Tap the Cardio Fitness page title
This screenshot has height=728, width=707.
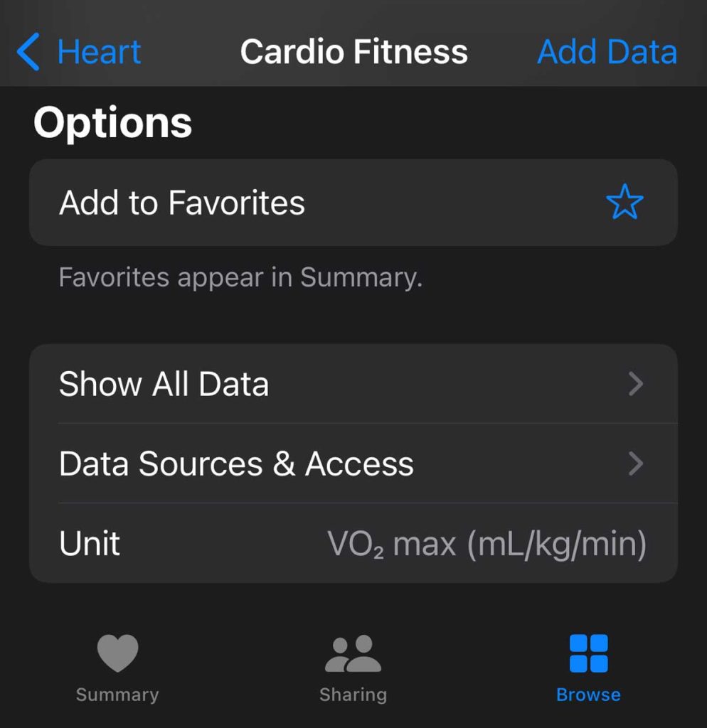353,52
